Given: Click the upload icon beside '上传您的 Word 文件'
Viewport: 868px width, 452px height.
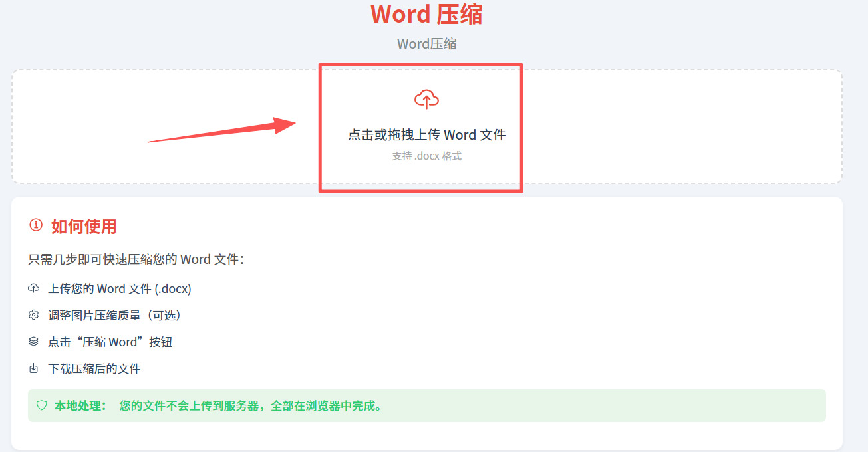Looking at the screenshot, I should (x=34, y=288).
